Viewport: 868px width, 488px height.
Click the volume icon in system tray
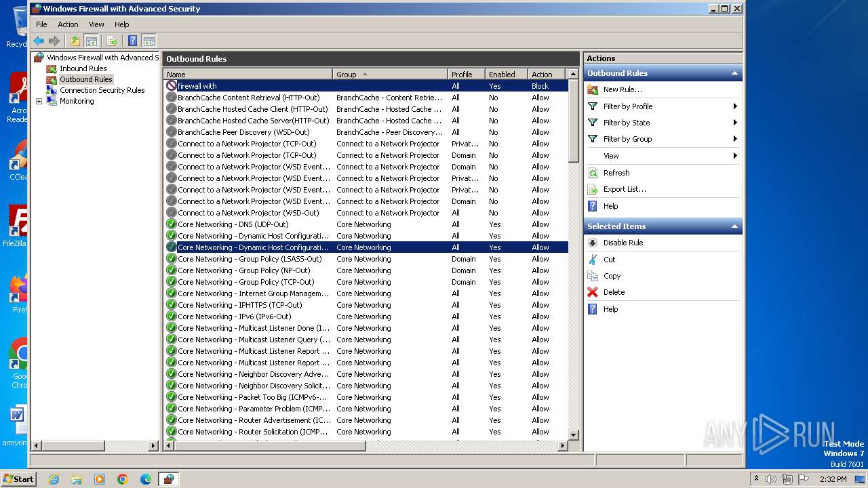click(x=771, y=479)
